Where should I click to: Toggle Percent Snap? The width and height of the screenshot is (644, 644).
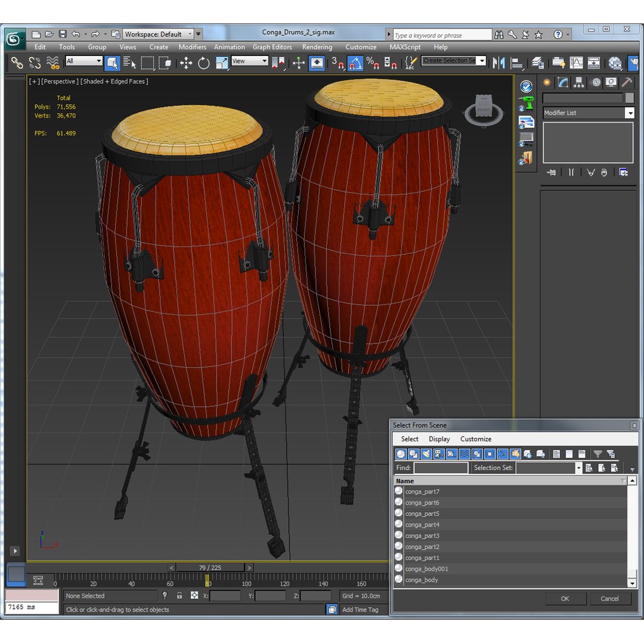click(373, 63)
